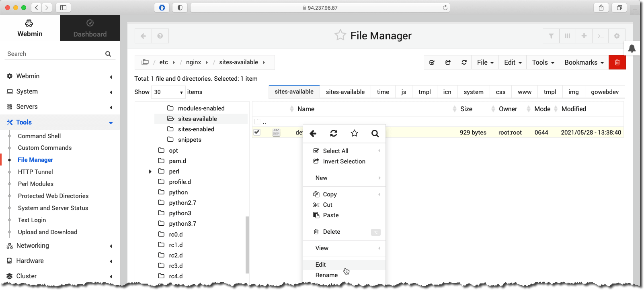Open New submenu in context menu
This screenshot has height=300, width=644.
click(x=344, y=178)
